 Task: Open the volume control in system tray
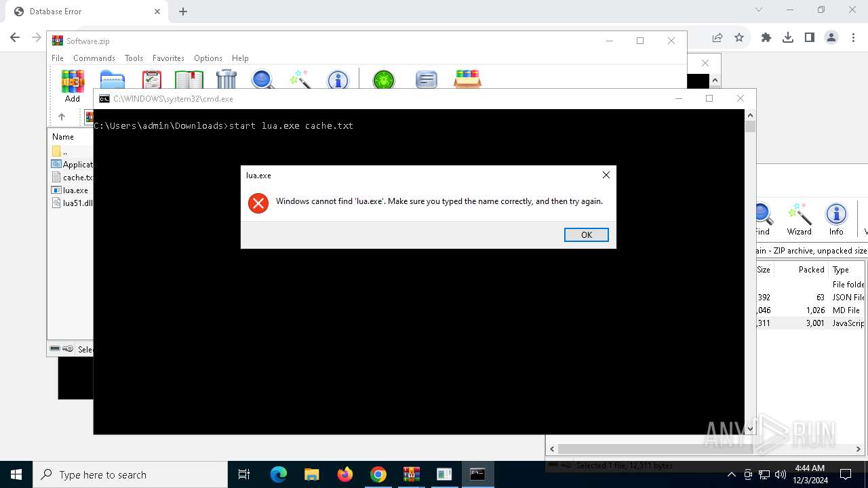pos(781,474)
